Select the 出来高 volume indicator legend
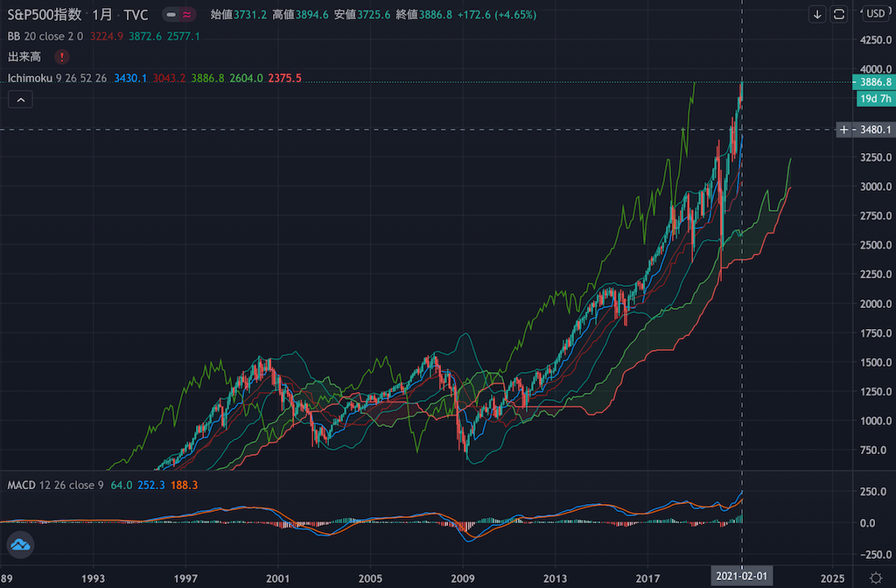Viewport: 896px width, 588px height. (24, 57)
